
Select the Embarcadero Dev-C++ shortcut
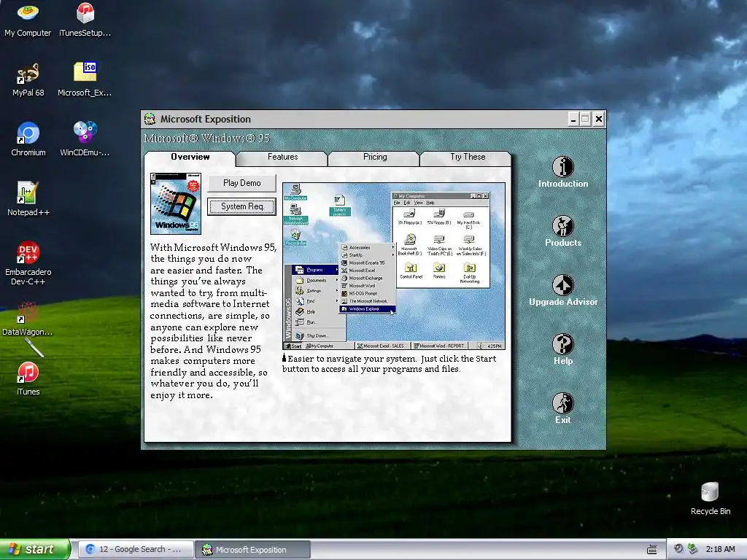(x=28, y=263)
